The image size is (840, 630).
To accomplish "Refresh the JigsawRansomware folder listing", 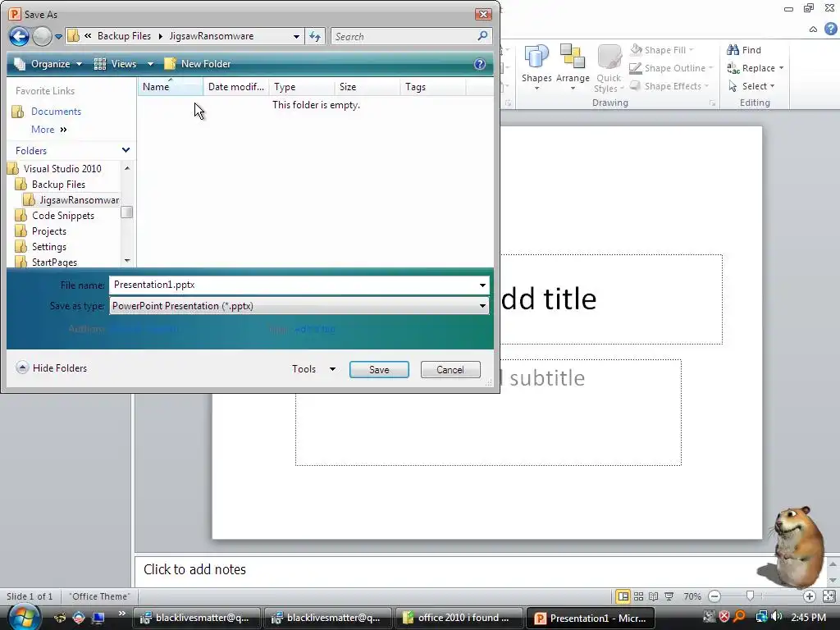I will click(x=315, y=36).
